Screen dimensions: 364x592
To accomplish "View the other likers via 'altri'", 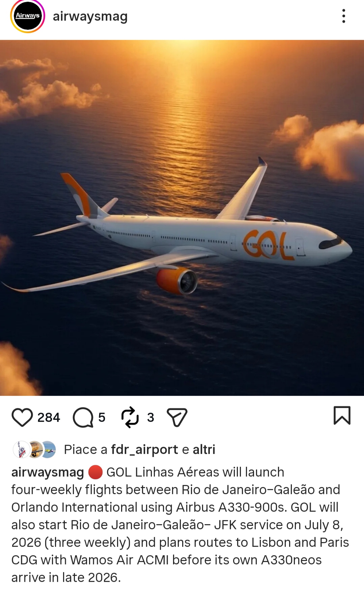I will [204, 449].
